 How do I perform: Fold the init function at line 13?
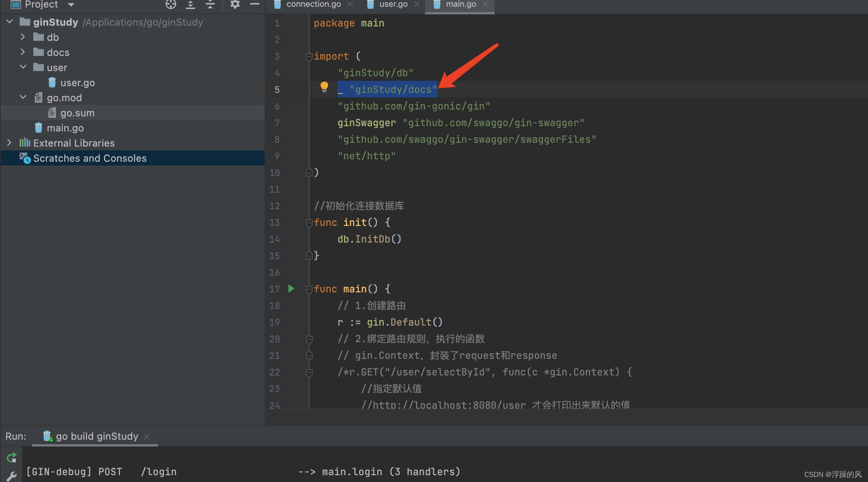309,223
